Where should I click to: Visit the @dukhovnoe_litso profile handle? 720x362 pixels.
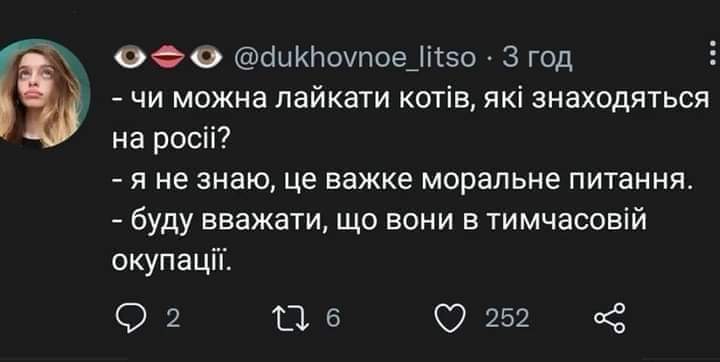click(x=355, y=57)
